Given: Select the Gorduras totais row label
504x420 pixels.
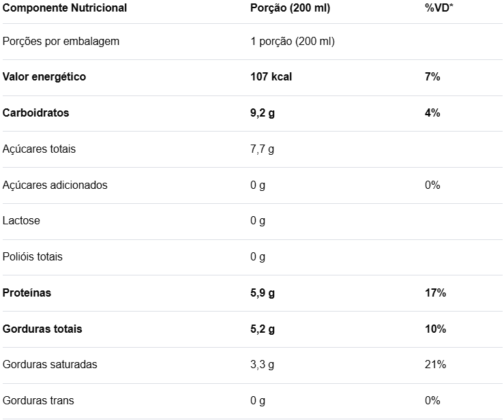Looking at the screenshot, I should [x=42, y=329].
